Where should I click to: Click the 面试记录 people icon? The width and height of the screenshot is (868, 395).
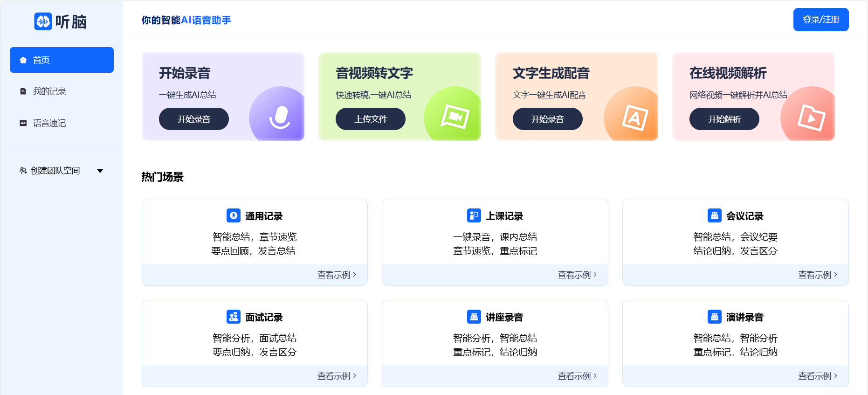coord(233,317)
